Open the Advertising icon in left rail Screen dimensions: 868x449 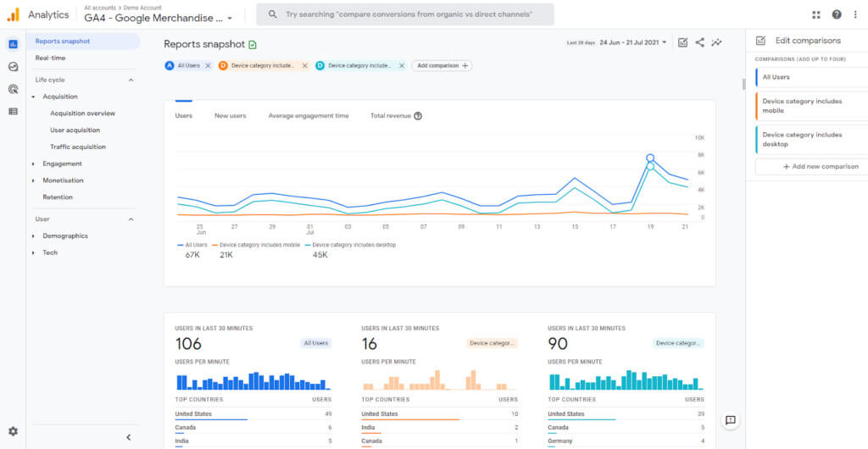point(13,89)
